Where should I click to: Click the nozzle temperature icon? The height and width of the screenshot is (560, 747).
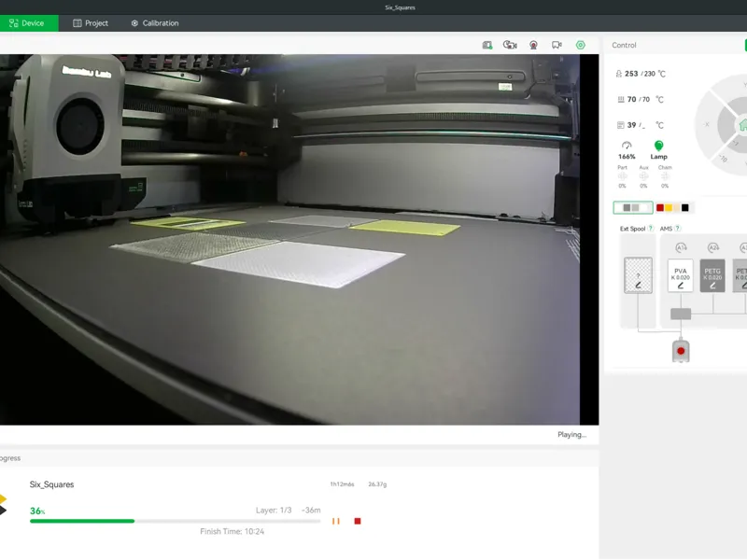click(618, 74)
